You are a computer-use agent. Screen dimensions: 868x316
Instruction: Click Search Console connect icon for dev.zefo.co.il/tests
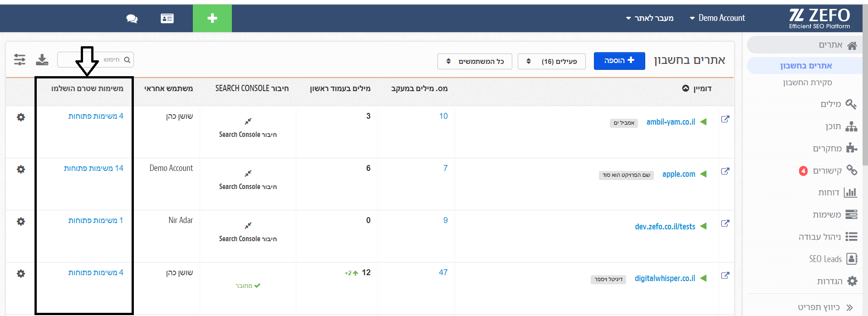(x=248, y=225)
